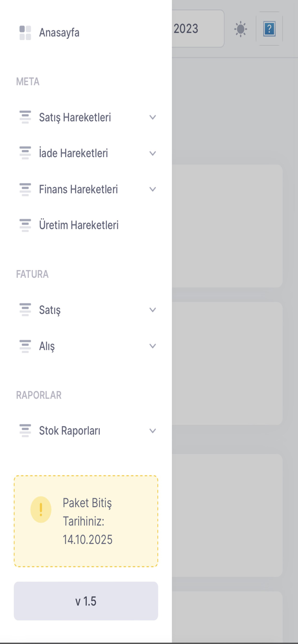Click the Finans Hareketleri list icon
This screenshot has height=644, width=298.
25,189
